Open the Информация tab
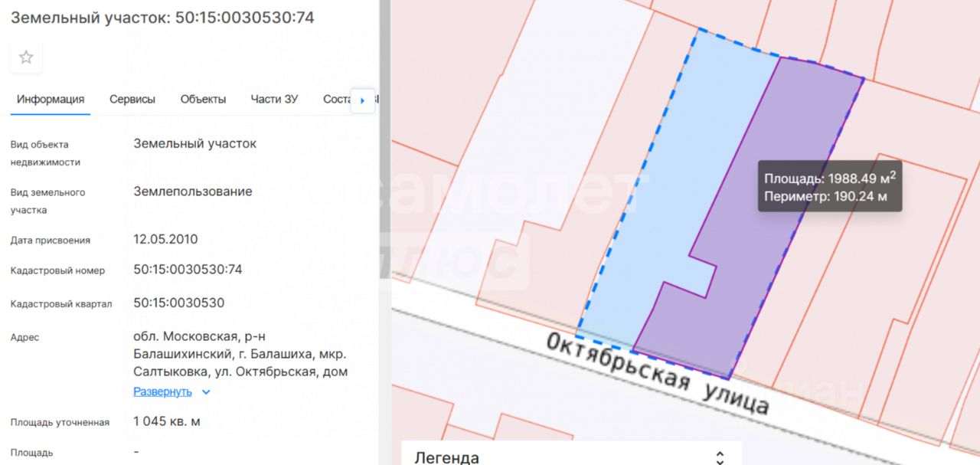The height and width of the screenshot is (465, 980). pyautogui.click(x=51, y=100)
